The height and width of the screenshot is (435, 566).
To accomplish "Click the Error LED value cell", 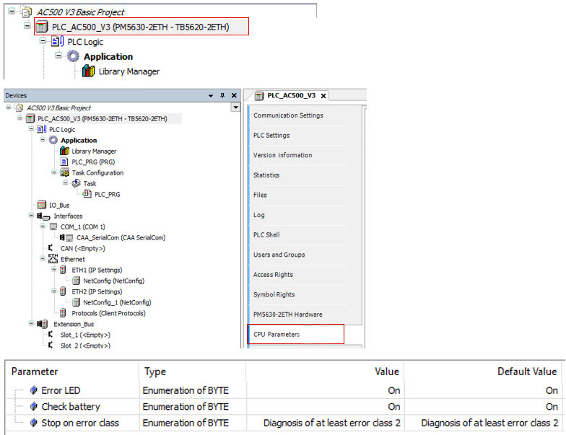I will pyautogui.click(x=325, y=390).
